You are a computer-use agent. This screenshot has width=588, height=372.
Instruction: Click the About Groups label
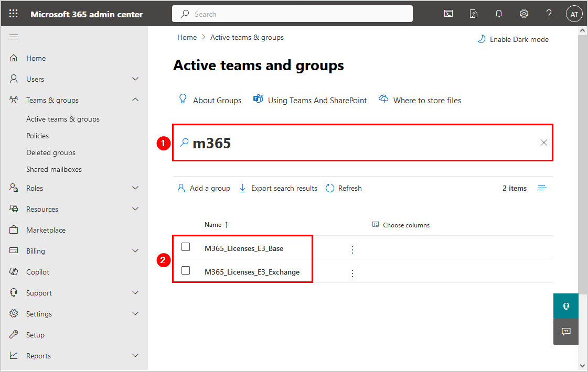pos(217,101)
